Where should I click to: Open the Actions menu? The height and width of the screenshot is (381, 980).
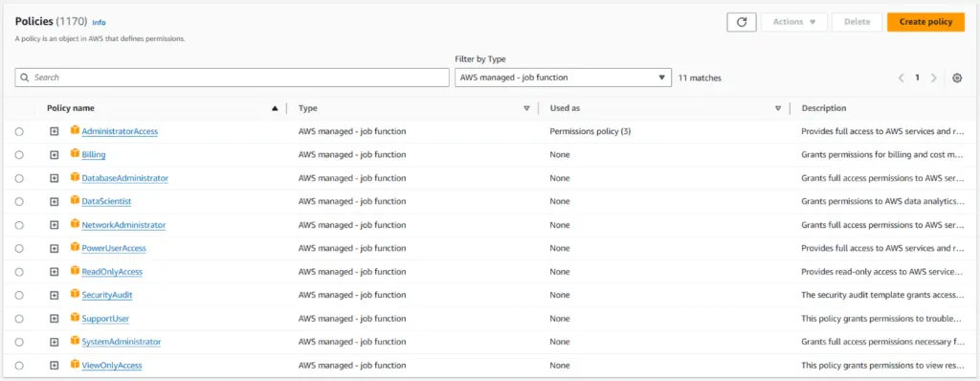point(794,22)
